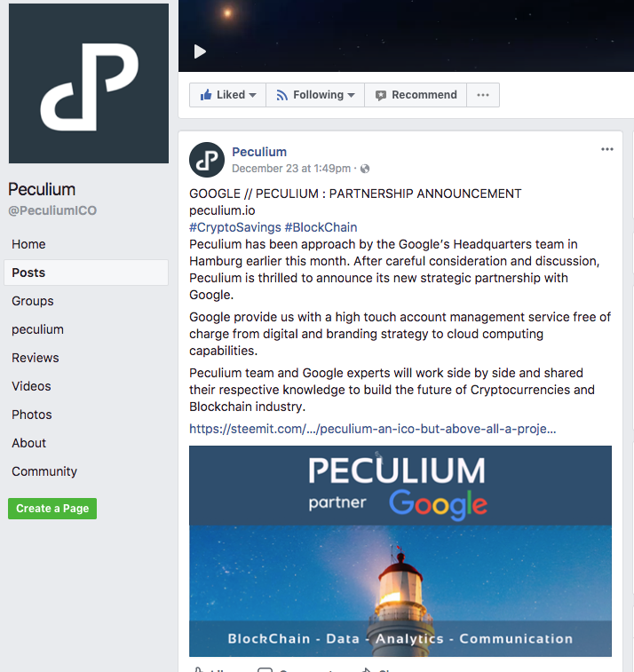The image size is (634, 672).
Task: Click the public globe privacy icon
Action: pos(365,169)
